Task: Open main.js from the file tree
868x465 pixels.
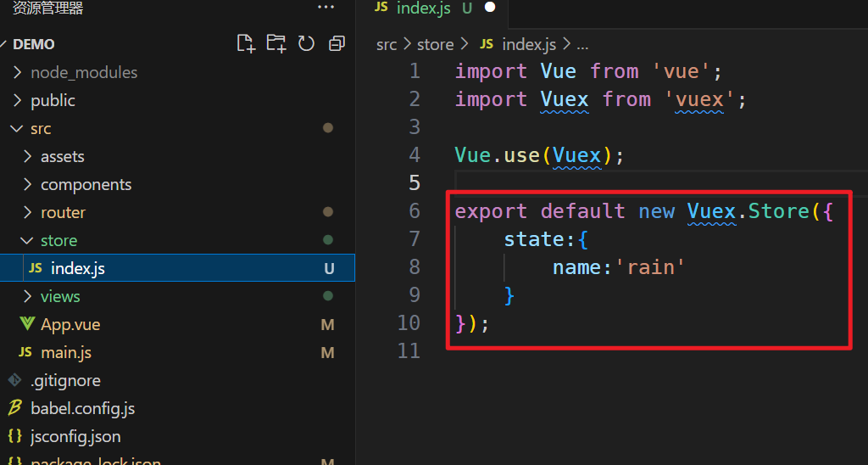Action: click(x=66, y=352)
